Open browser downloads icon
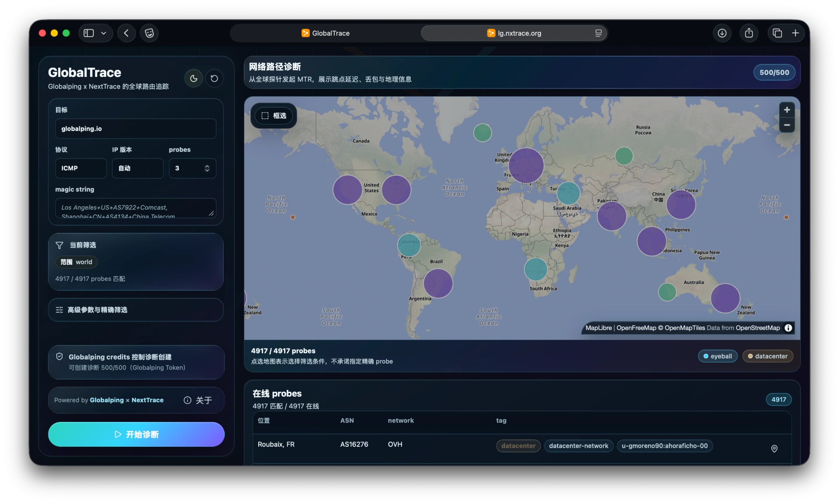839x504 pixels. tap(722, 33)
